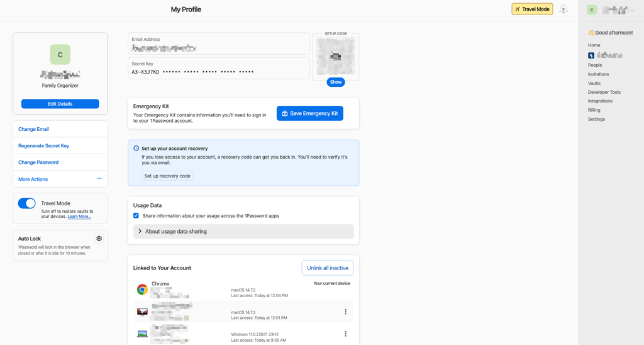Click Regenerate Secret Key
This screenshot has height=345, width=644.
(x=43, y=145)
